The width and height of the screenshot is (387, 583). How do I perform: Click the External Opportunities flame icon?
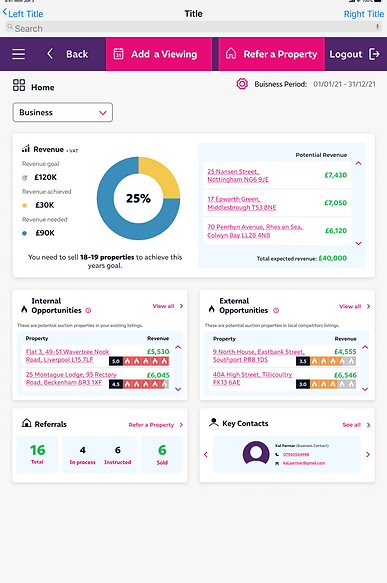(212, 309)
